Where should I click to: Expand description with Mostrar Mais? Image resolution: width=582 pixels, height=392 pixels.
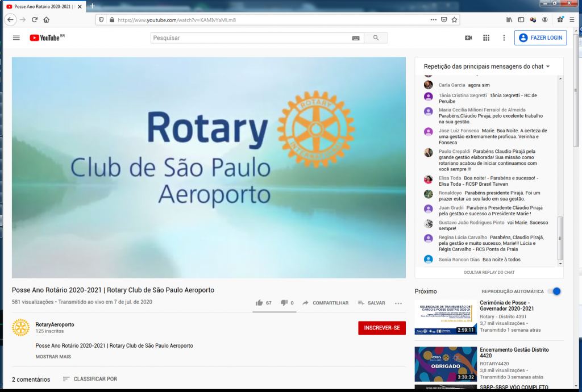(x=53, y=357)
